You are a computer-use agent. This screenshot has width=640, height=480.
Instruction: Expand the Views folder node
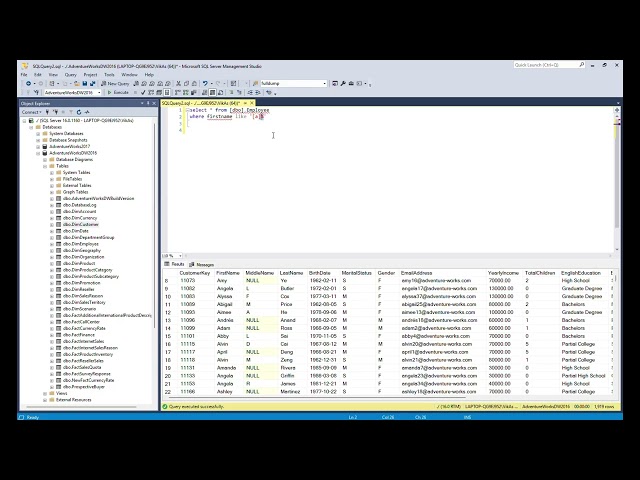tap(45, 393)
